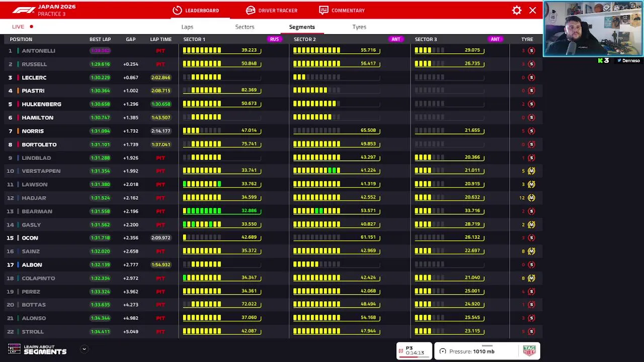Select the BOTTAS driver name
This screenshot has width=644, height=362.
(34, 305)
